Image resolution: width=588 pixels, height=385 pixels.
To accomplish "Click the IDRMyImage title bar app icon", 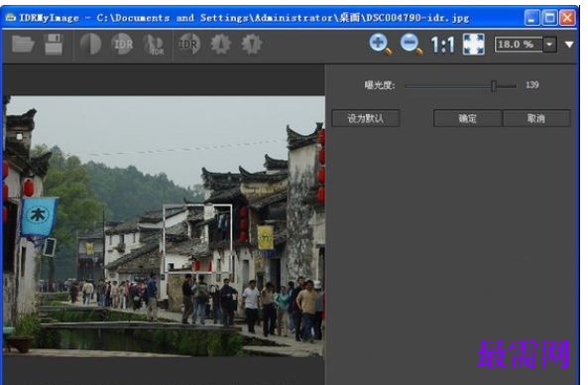I will pos(11,17).
